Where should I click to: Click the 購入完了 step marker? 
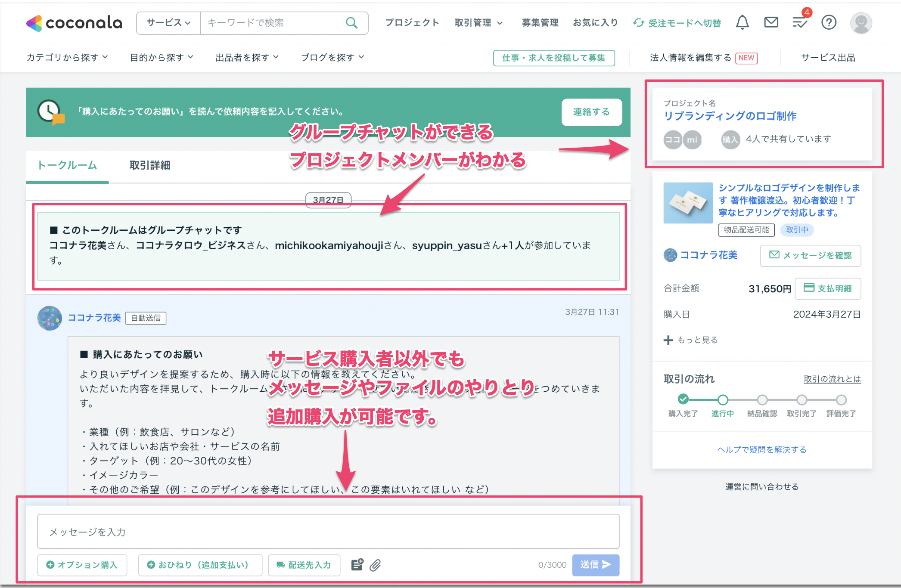tap(683, 399)
